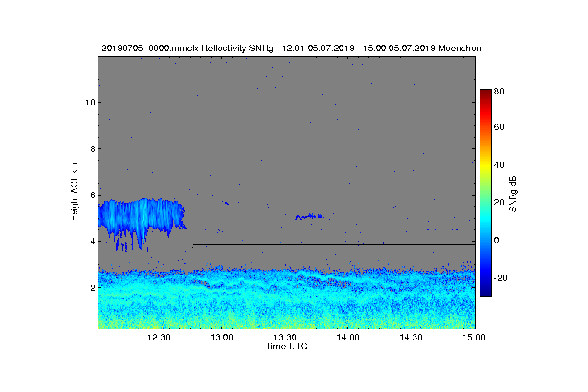Click the 2 km height tick label
The height and width of the screenshot is (392, 588).
click(92, 287)
